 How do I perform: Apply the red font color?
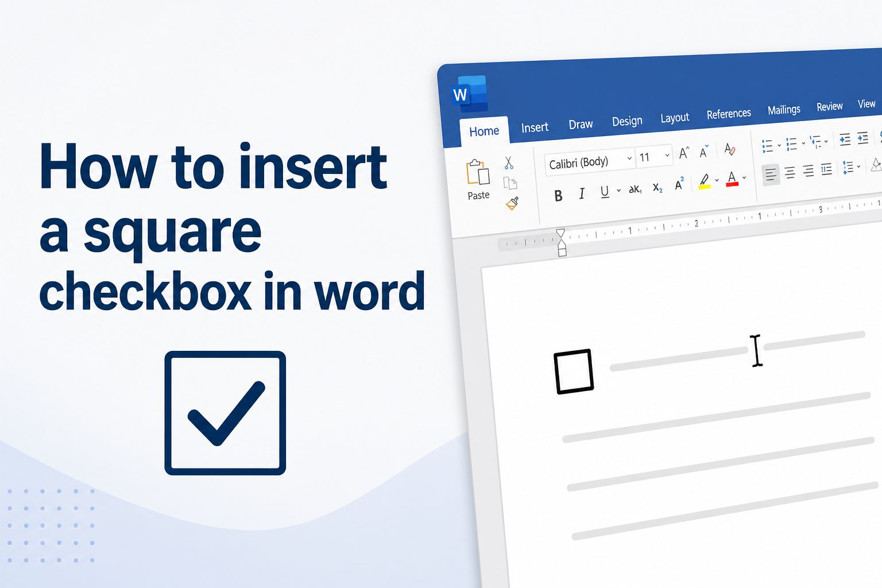pyautogui.click(x=732, y=179)
